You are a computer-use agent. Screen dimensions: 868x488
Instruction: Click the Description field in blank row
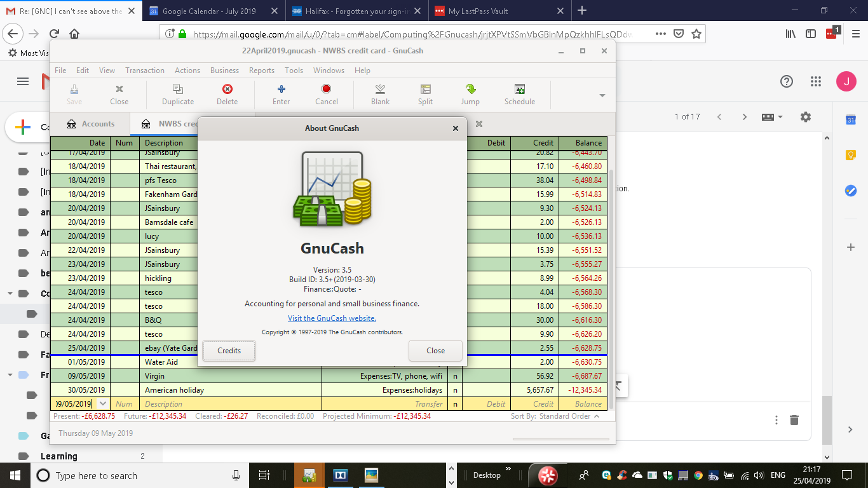(x=231, y=404)
